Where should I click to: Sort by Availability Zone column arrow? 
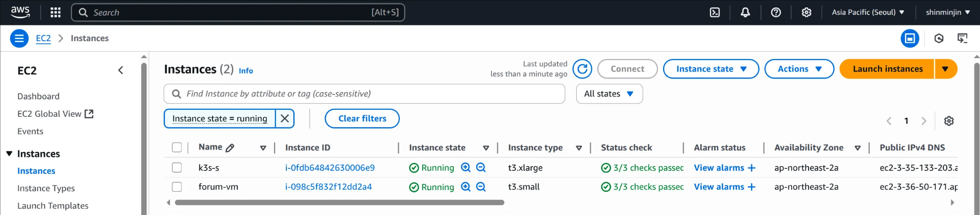[x=858, y=148]
